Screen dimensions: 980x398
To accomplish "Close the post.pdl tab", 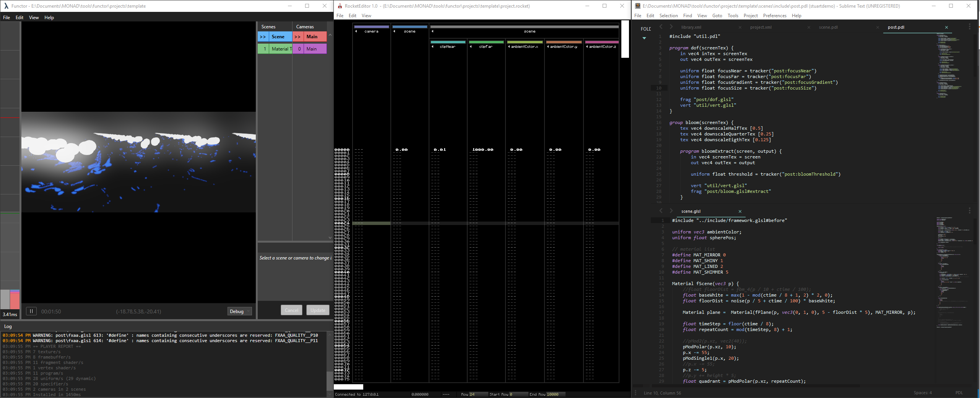I will (x=946, y=27).
